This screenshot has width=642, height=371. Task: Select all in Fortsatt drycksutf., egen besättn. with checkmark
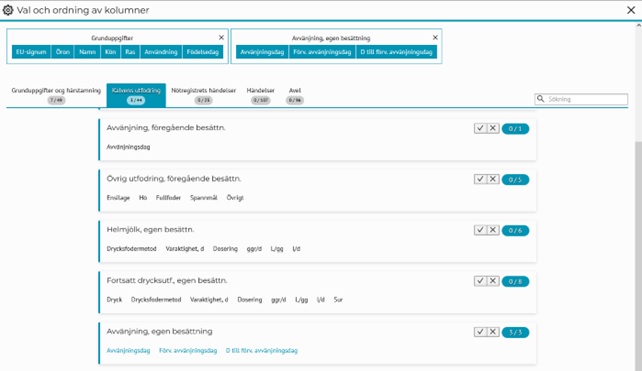[x=480, y=281]
